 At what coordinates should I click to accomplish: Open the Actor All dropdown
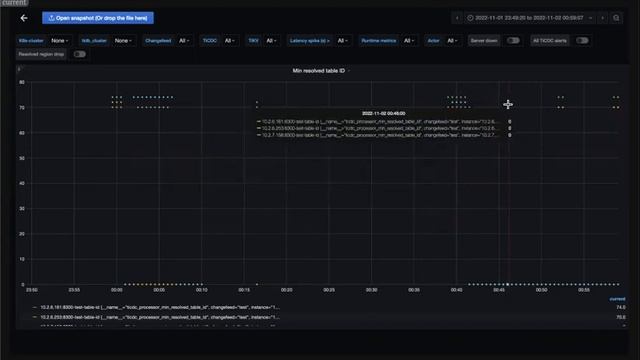coord(452,41)
